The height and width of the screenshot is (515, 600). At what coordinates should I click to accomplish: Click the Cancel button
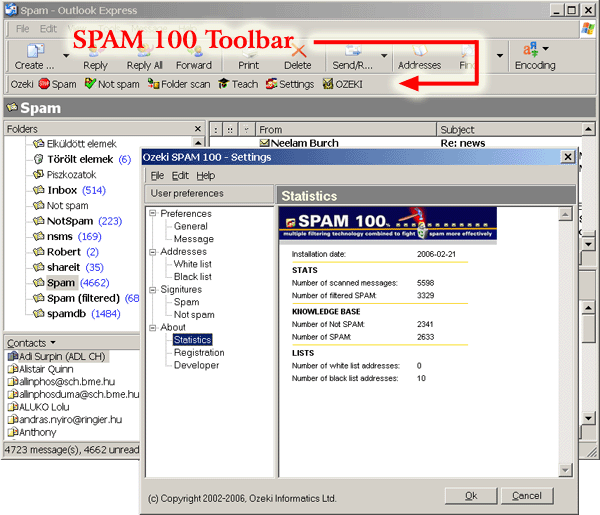click(x=527, y=496)
